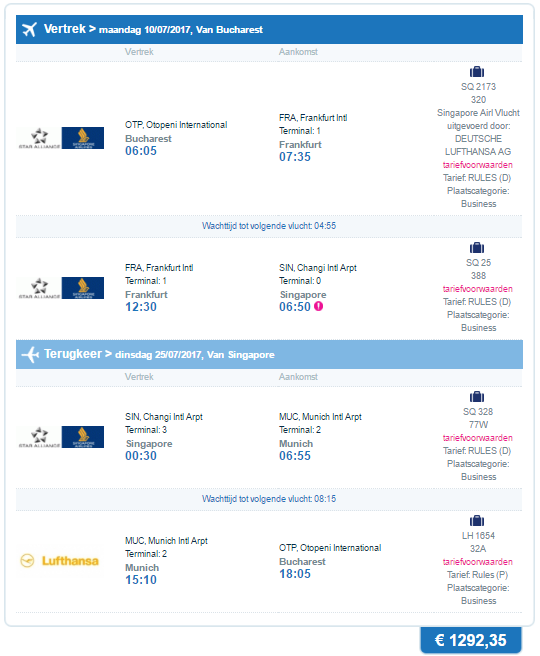Click the Wachttijd tot volgende vlucht 04:55 row

coord(269,226)
